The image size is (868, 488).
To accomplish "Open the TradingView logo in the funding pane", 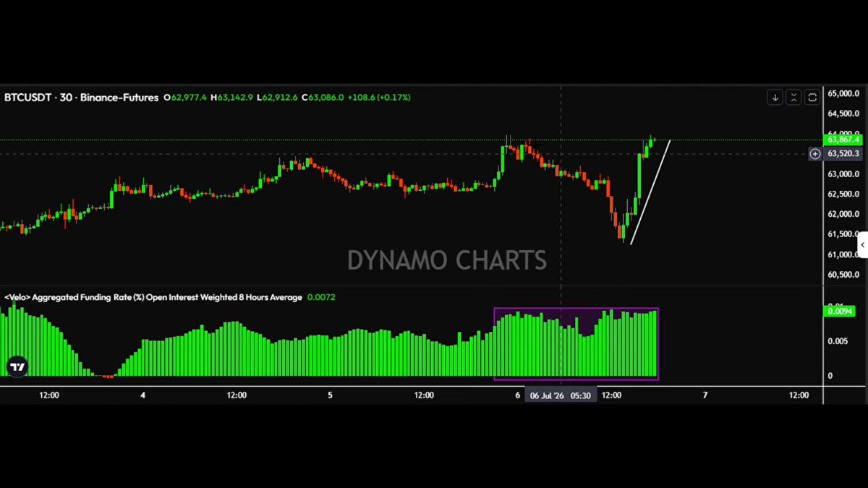I will pyautogui.click(x=17, y=367).
